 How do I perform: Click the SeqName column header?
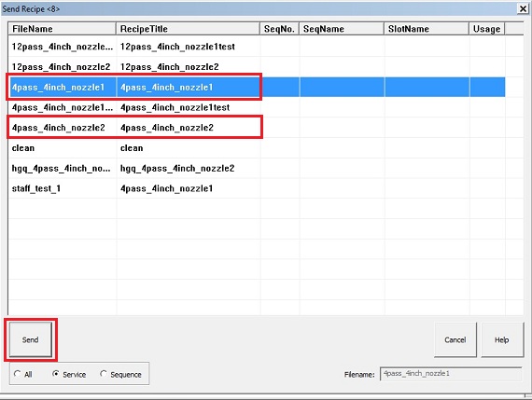pos(342,29)
